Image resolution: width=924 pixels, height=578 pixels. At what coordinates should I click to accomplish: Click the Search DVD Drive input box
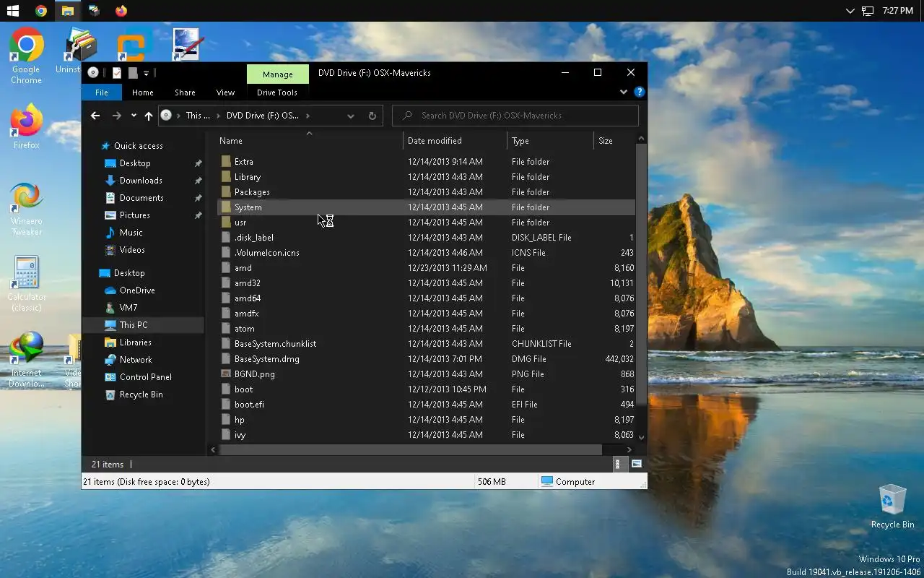click(x=515, y=116)
